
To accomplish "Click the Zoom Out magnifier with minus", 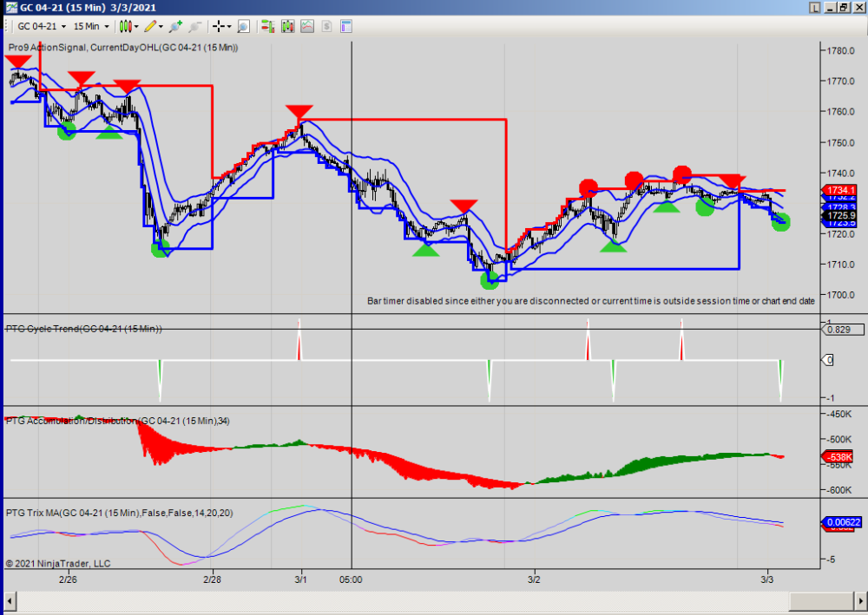I will pos(194,26).
